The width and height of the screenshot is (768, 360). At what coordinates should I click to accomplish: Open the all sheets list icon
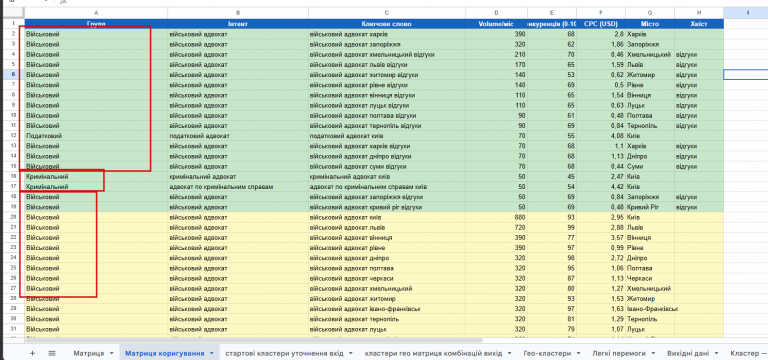(52, 353)
